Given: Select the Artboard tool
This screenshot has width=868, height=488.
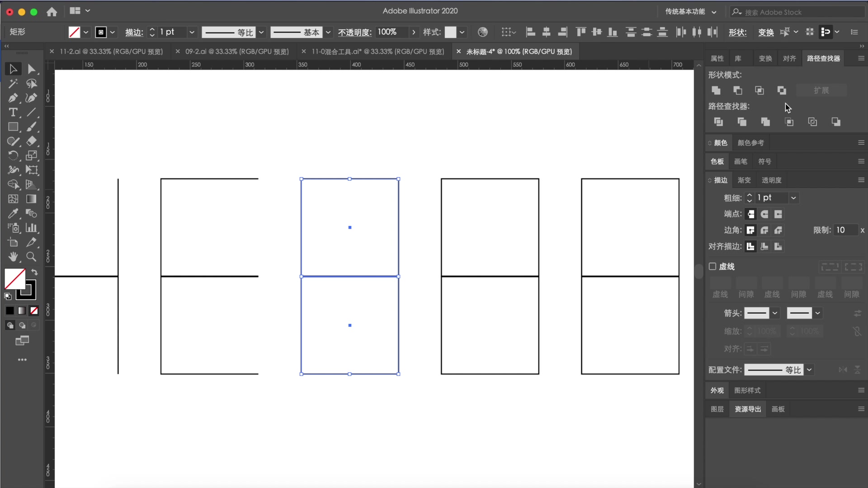Looking at the screenshot, I should point(13,242).
